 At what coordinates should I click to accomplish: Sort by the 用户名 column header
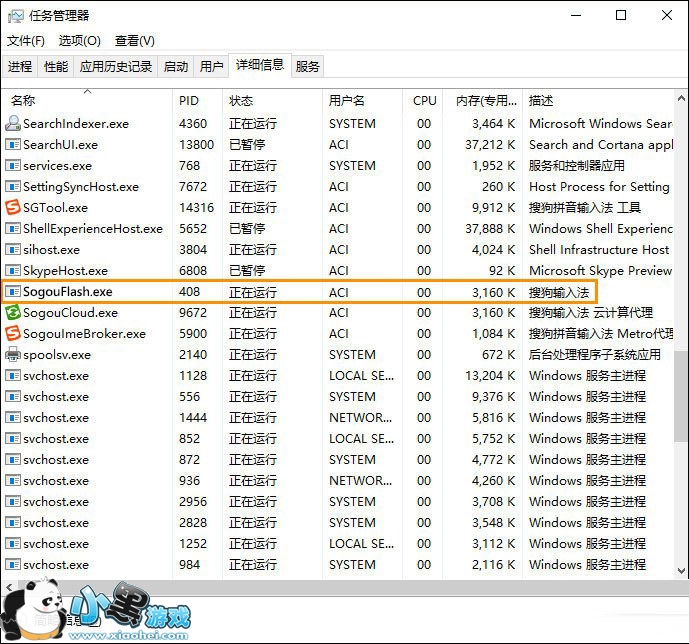click(362, 101)
